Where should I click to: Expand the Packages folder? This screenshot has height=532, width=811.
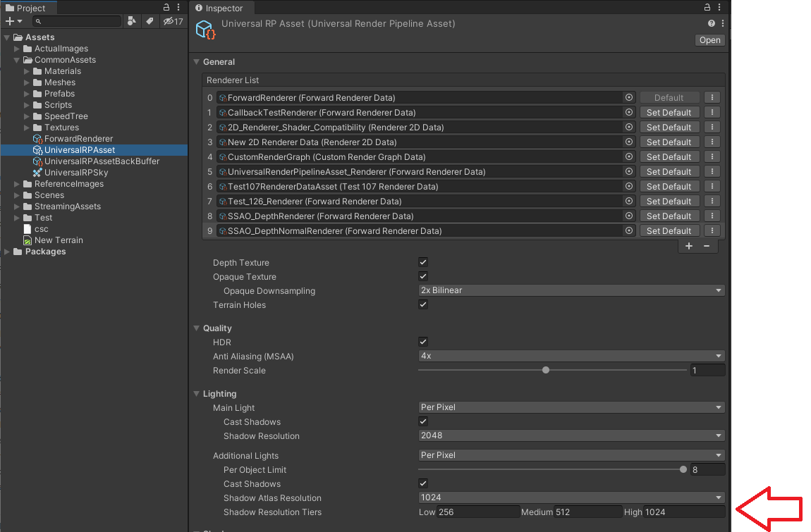(x=7, y=252)
